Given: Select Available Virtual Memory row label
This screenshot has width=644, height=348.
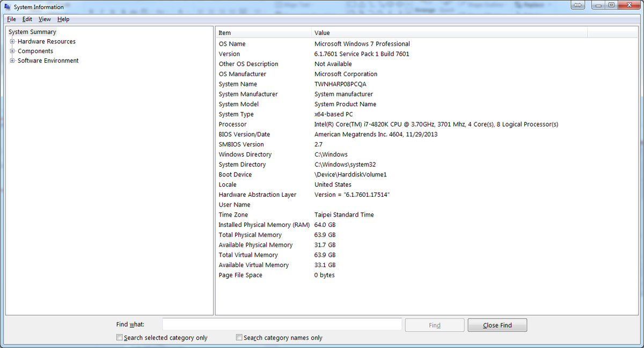Looking at the screenshot, I should (253, 265).
